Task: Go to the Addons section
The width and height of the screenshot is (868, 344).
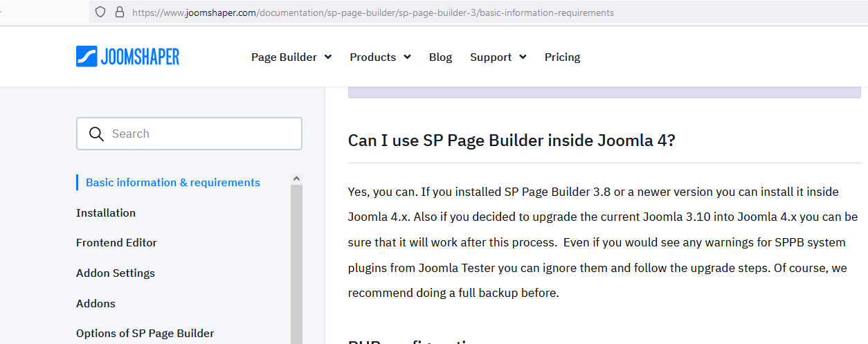Action: [x=96, y=304]
